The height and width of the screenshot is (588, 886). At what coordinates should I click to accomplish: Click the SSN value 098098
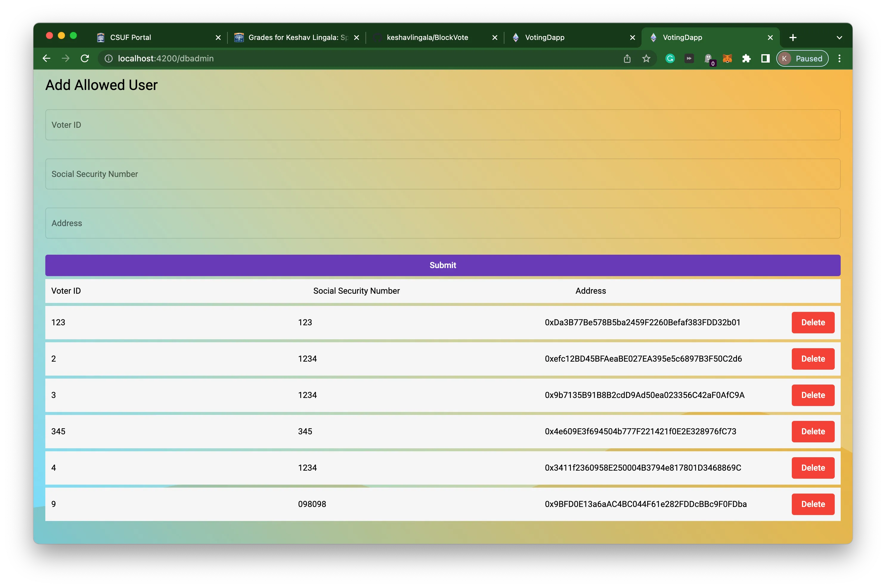(312, 504)
